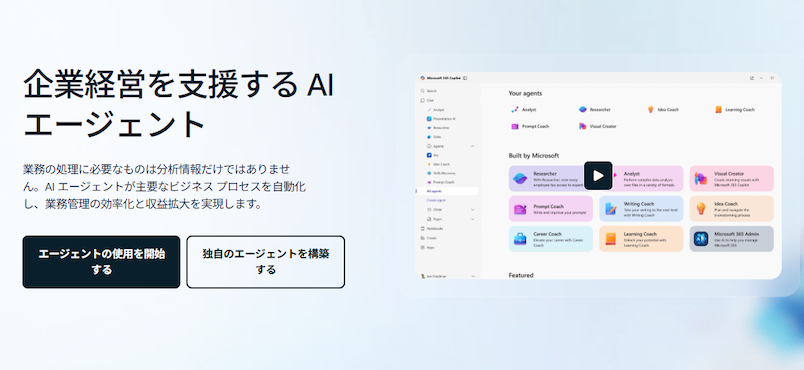
Task: Open Sales in the sidebar
Action: [x=434, y=137]
